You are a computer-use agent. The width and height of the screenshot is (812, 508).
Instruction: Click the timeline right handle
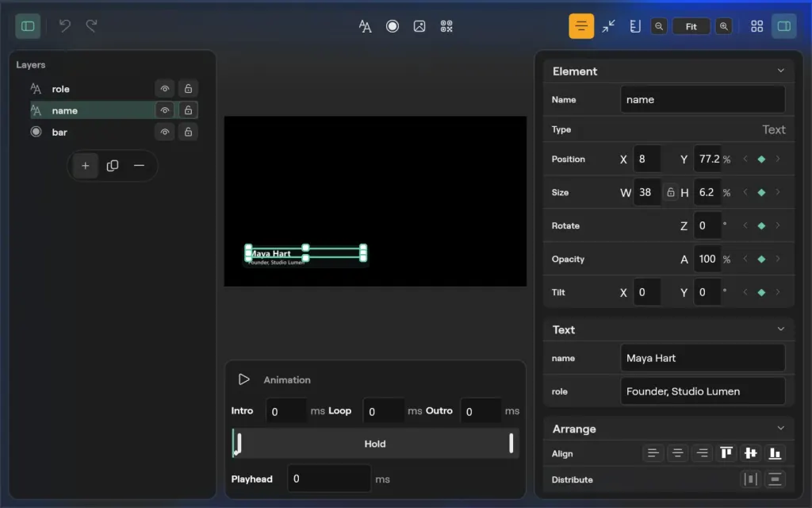tap(511, 443)
